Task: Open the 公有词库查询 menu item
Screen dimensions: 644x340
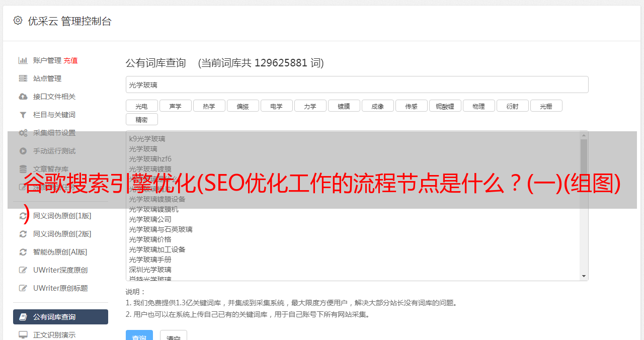Action: 60,317
